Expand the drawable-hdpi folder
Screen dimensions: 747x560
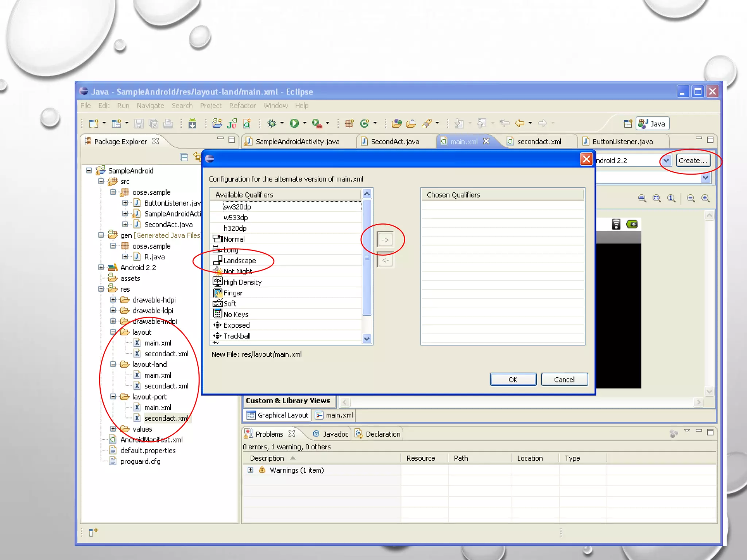coord(113,300)
